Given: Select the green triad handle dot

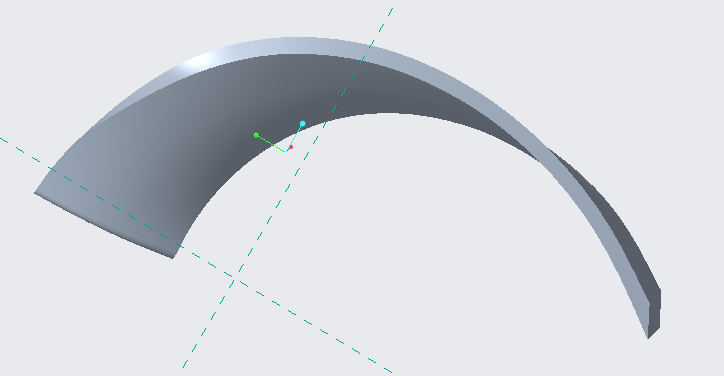Looking at the screenshot, I should [x=256, y=135].
